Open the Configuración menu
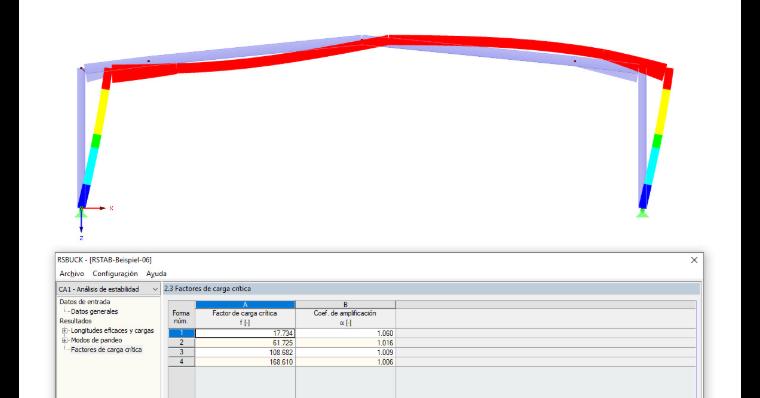 pyautogui.click(x=115, y=274)
